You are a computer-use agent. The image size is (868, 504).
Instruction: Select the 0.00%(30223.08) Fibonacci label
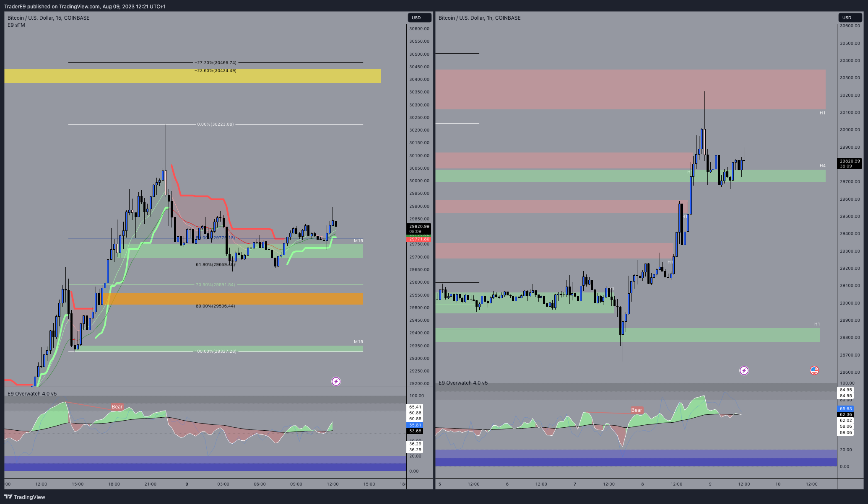tap(216, 124)
